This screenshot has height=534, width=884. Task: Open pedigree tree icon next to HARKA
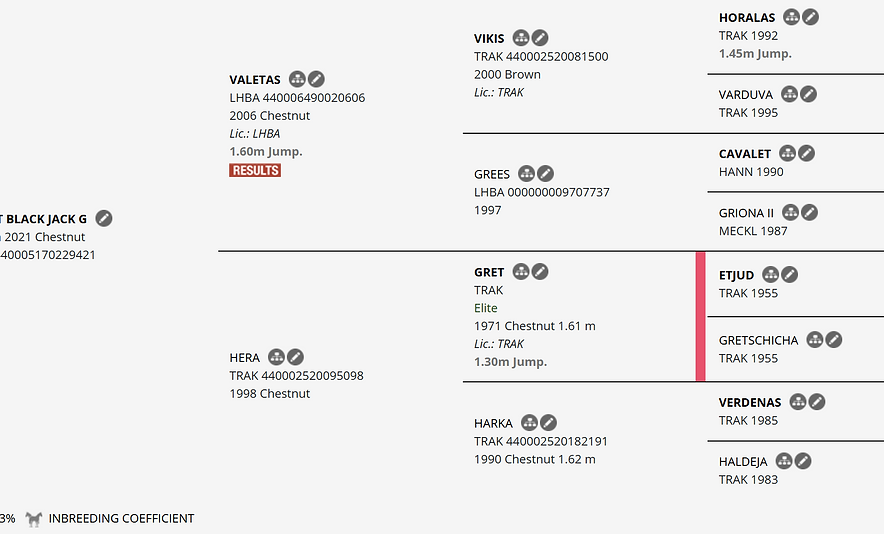(x=529, y=422)
